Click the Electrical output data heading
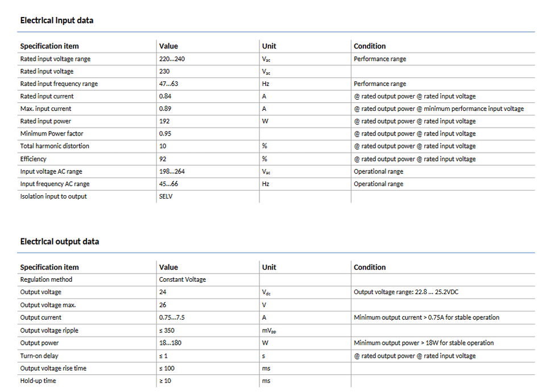 tap(60, 241)
